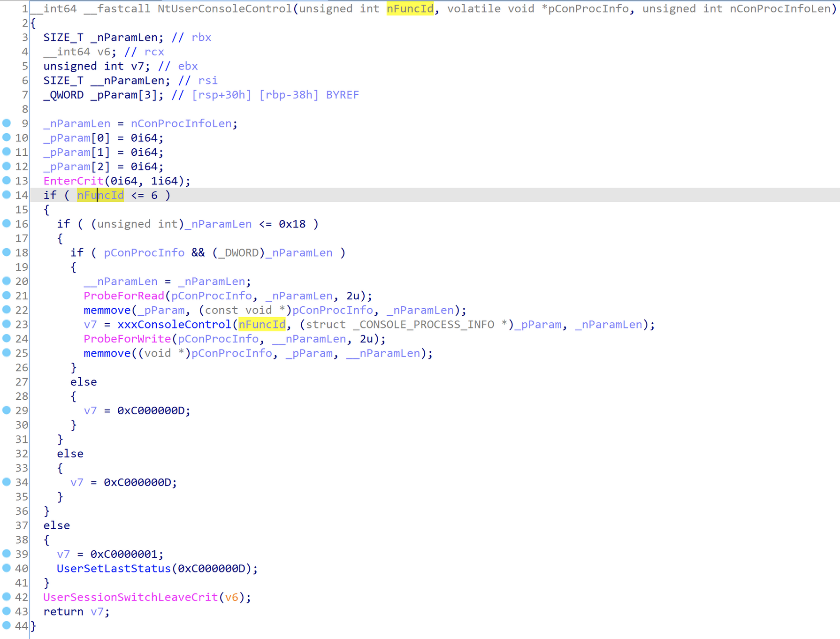Click the rbx register comment

pos(201,38)
